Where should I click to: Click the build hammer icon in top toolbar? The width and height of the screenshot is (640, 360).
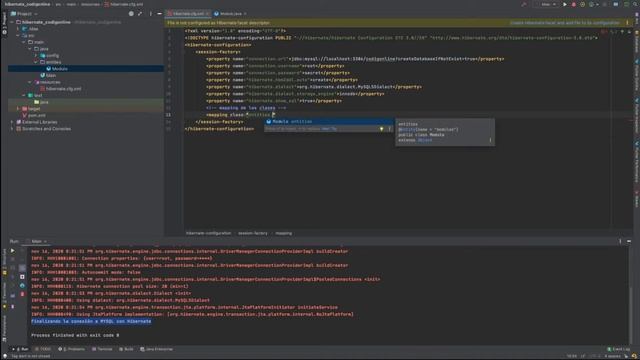(524, 4)
